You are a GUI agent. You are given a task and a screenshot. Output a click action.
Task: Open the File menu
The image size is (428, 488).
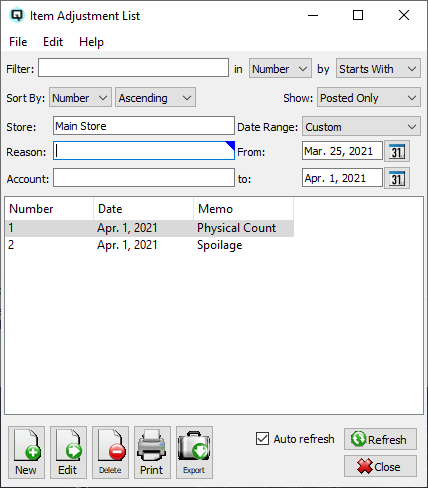pyautogui.click(x=18, y=42)
